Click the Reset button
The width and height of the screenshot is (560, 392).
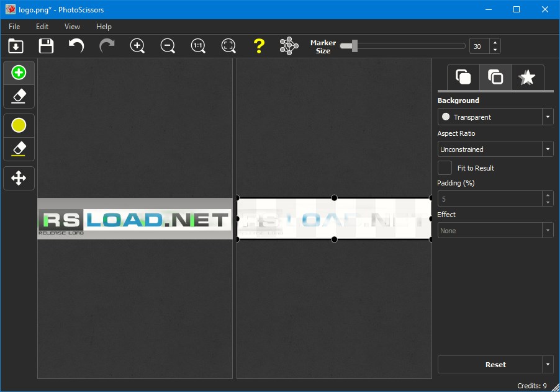(490, 365)
